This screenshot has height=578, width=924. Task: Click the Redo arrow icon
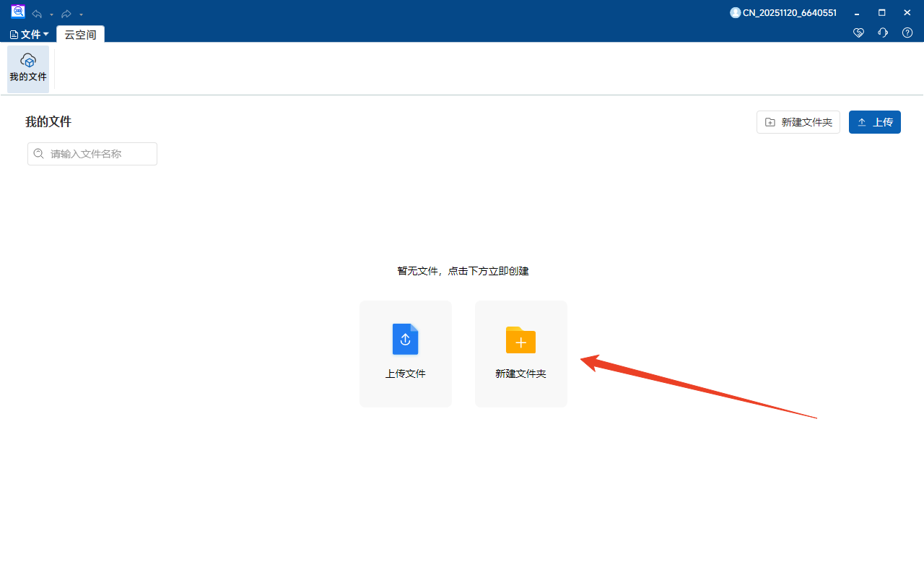click(66, 14)
